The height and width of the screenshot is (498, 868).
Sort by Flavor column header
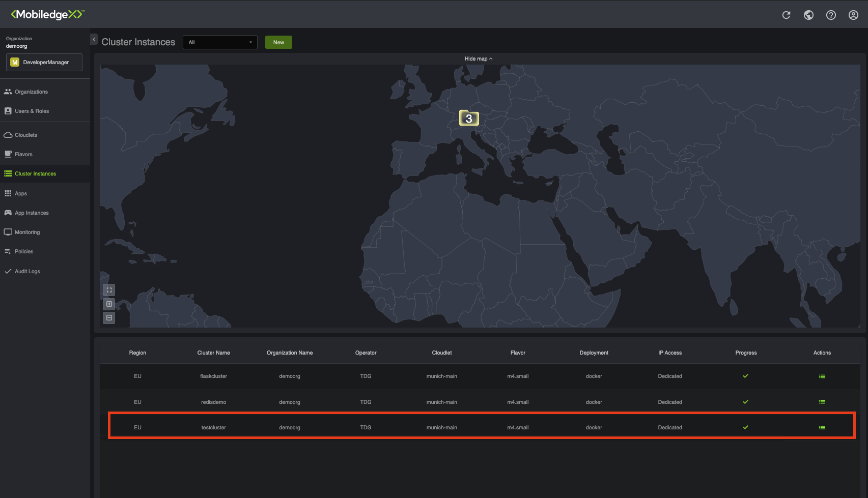coord(518,353)
